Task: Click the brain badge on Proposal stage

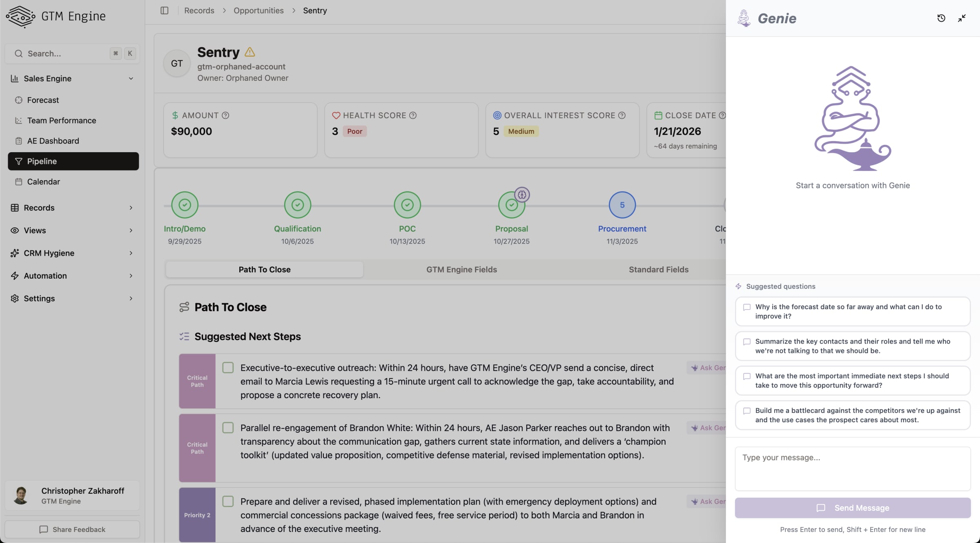Action: (522, 195)
